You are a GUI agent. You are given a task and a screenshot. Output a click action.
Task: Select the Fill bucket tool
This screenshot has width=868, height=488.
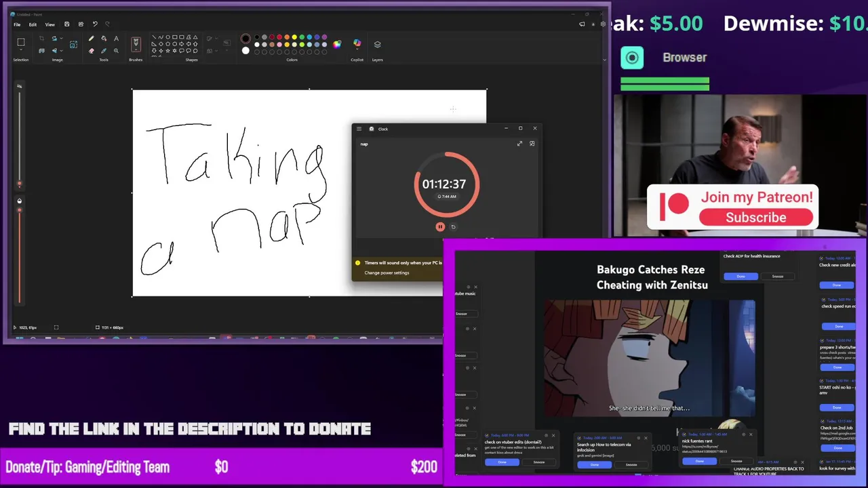pyautogui.click(x=104, y=39)
